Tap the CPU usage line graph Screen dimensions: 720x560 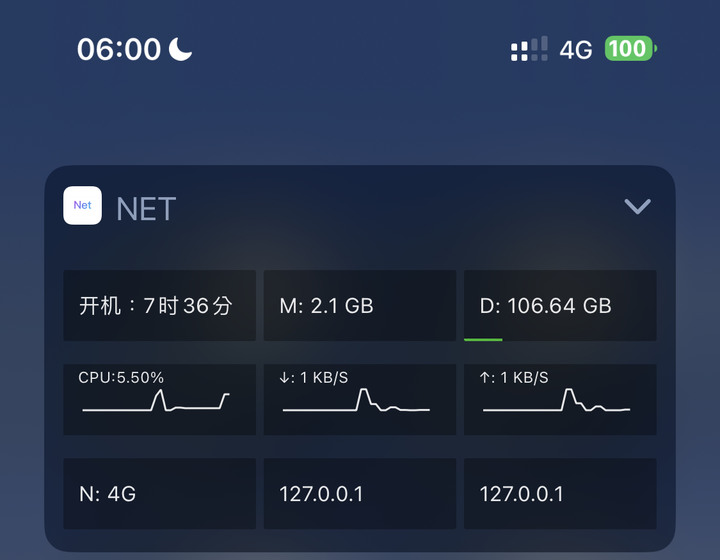point(156,400)
